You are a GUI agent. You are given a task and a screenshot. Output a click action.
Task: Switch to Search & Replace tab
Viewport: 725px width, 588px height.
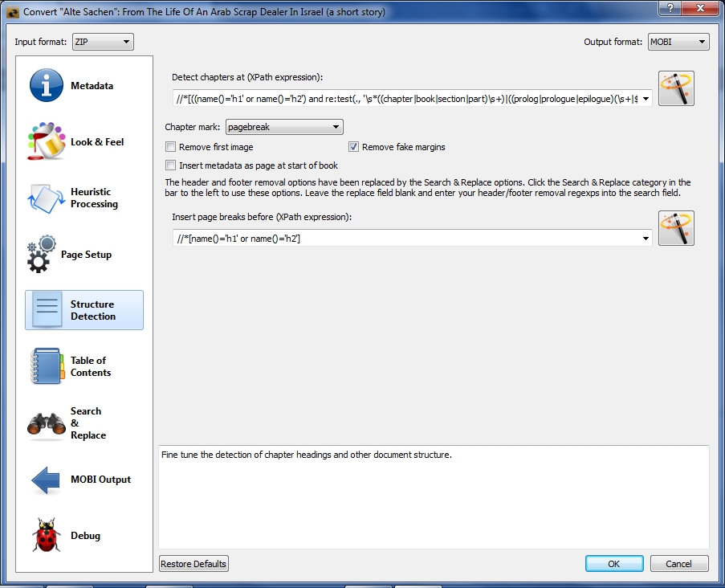tap(88, 423)
